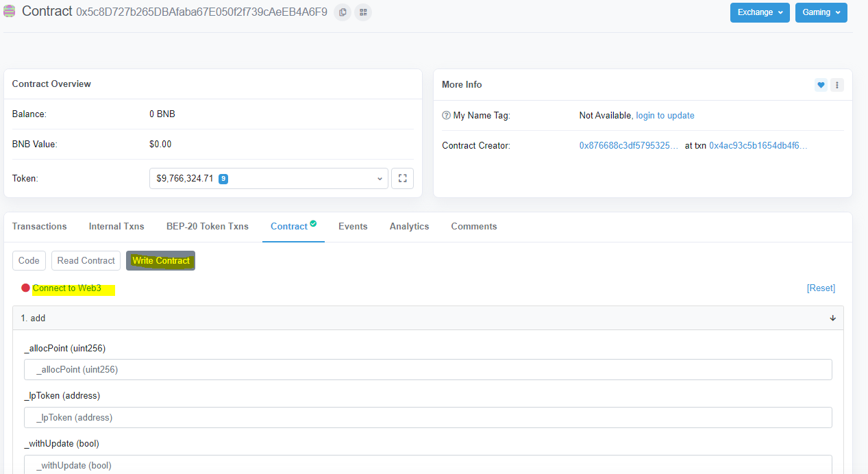Open the BEP-20 Token Txns tab

coord(207,226)
